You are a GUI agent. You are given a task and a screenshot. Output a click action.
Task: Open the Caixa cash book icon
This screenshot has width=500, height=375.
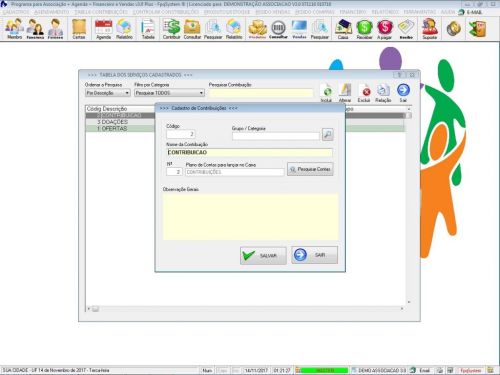pyautogui.click(x=343, y=29)
